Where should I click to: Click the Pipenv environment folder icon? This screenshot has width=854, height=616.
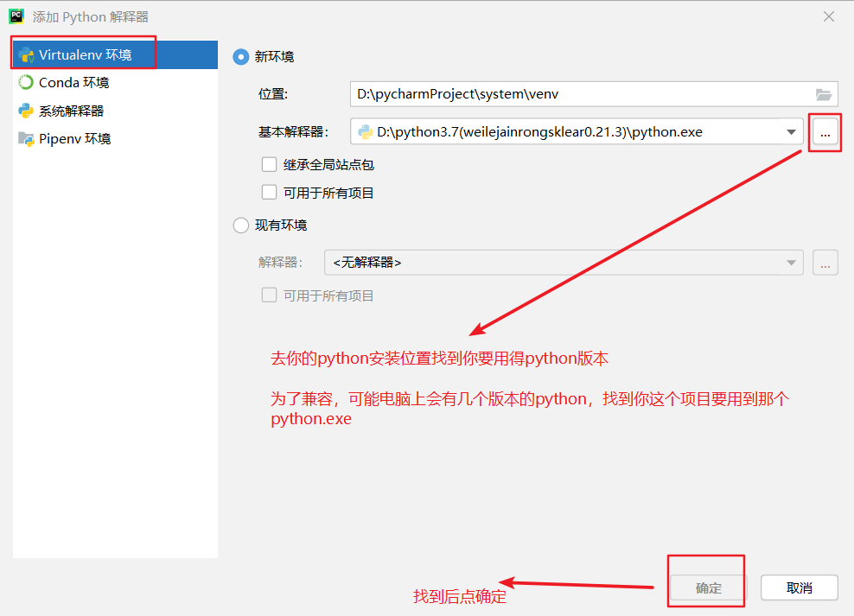pos(26,139)
